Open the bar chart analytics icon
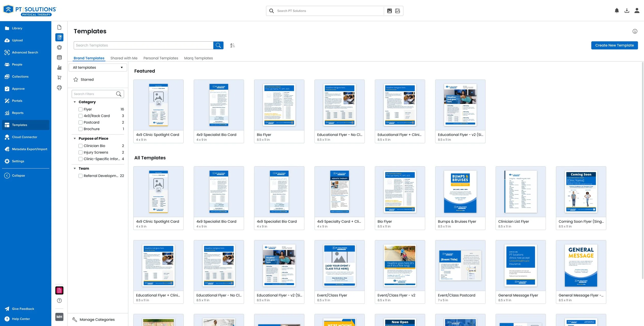 coord(59,68)
